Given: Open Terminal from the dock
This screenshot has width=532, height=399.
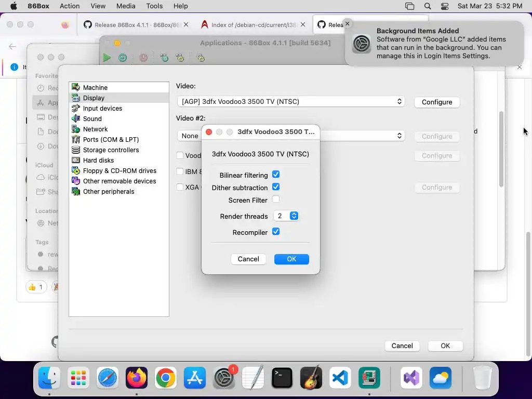Looking at the screenshot, I should click(x=282, y=378).
